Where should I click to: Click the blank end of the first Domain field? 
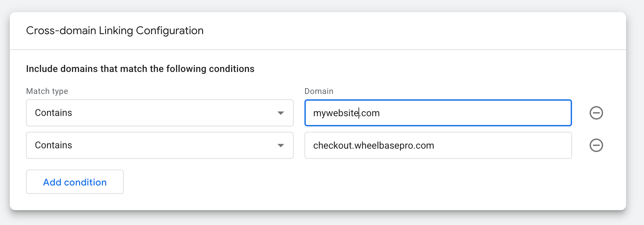pos(507,113)
